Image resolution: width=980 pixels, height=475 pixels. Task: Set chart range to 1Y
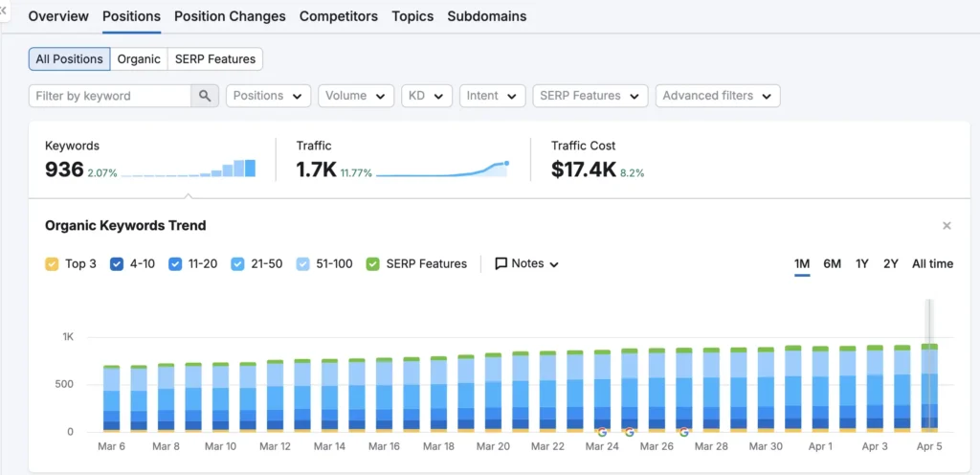click(x=862, y=263)
